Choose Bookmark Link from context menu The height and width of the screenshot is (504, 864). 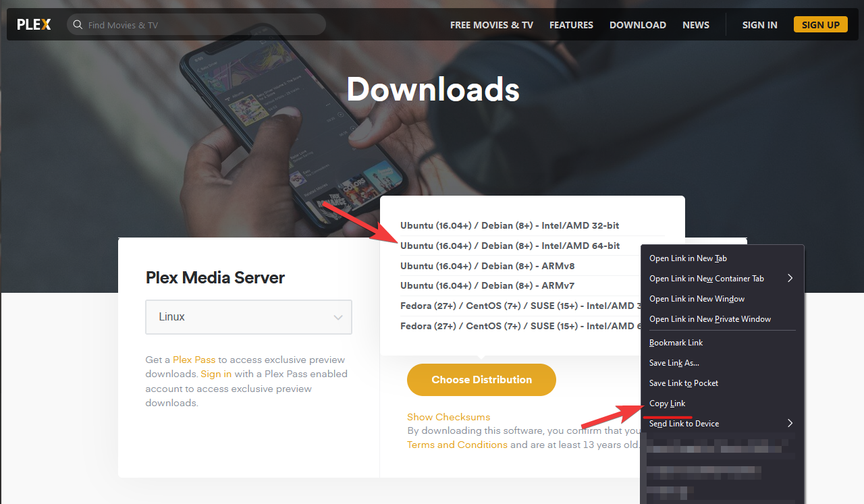[x=722, y=343]
